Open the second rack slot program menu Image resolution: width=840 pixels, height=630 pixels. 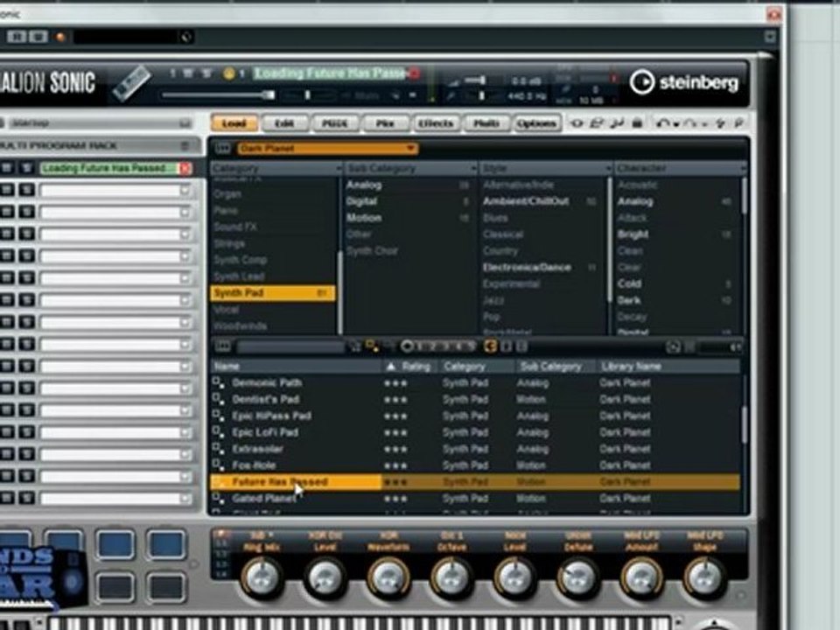(x=185, y=190)
